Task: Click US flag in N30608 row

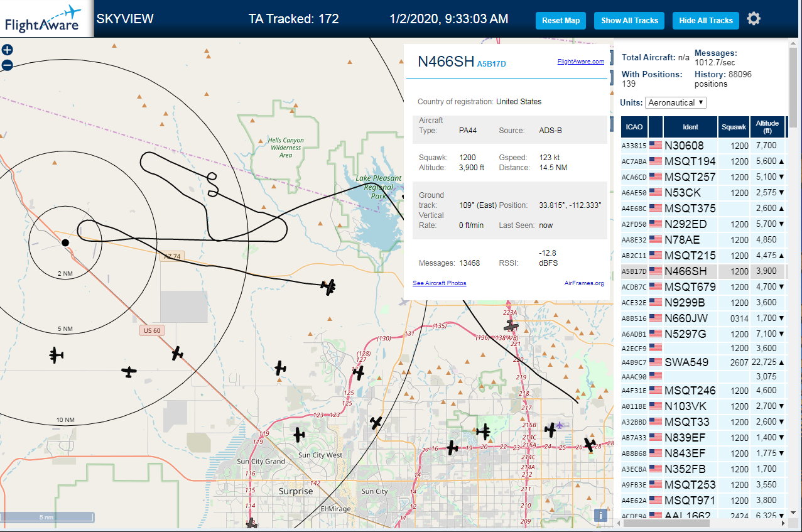Action: [656, 145]
